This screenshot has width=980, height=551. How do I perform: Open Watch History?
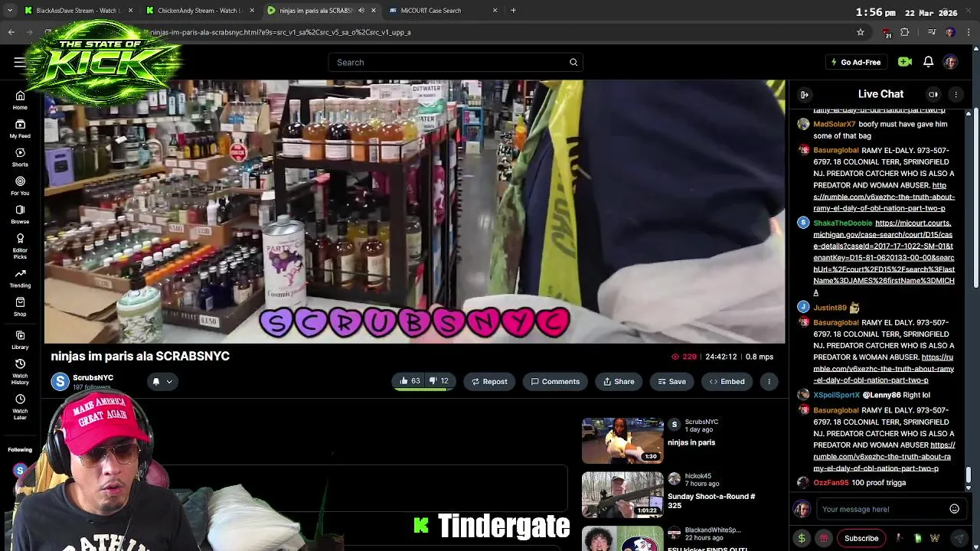pos(20,371)
